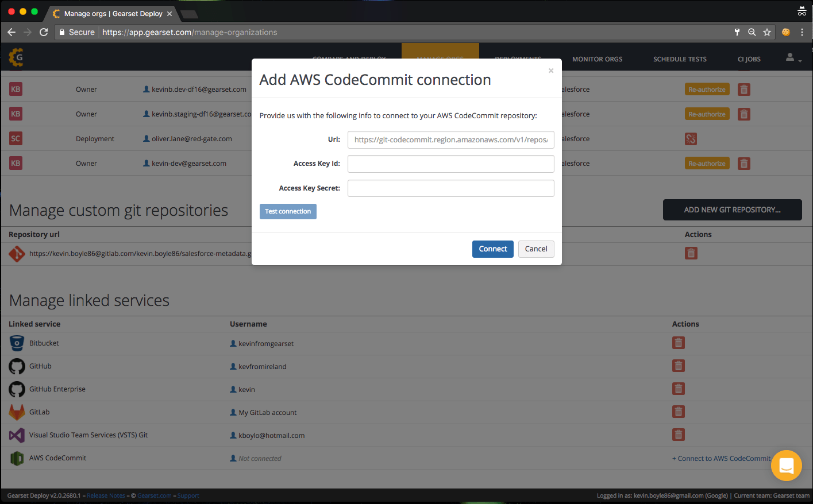Image resolution: width=813 pixels, height=504 pixels.
Task: Reload the page
Action: (44, 32)
